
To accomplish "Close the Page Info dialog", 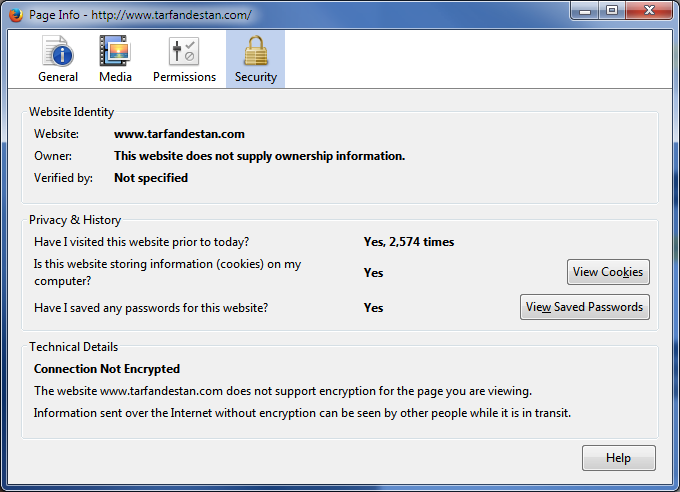I will tap(648, 11).
